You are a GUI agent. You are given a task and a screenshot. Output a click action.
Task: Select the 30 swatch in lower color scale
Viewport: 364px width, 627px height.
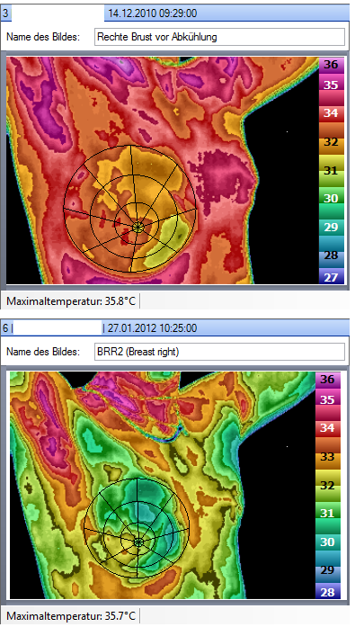click(x=328, y=542)
